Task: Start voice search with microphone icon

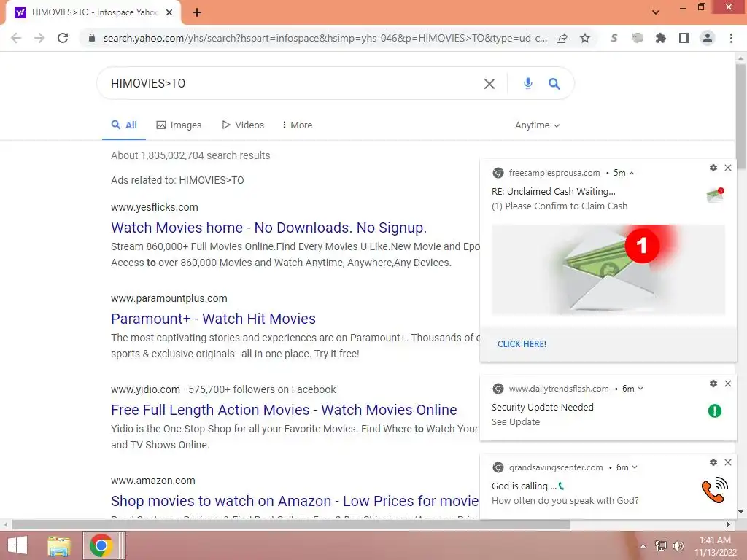Action: (x=528, y=83)
